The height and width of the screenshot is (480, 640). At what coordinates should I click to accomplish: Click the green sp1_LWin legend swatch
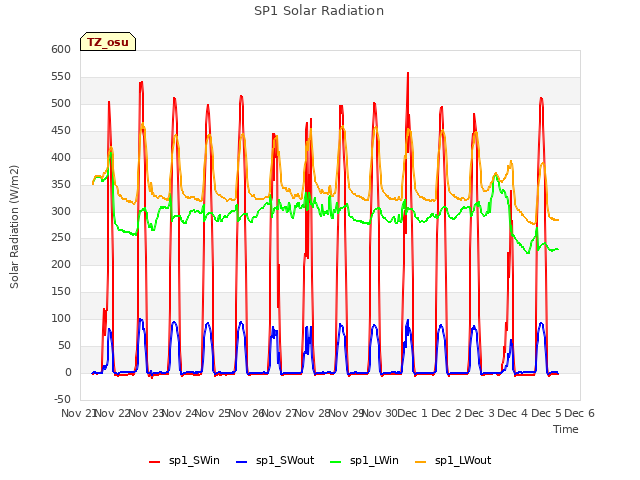click(336, 462)
